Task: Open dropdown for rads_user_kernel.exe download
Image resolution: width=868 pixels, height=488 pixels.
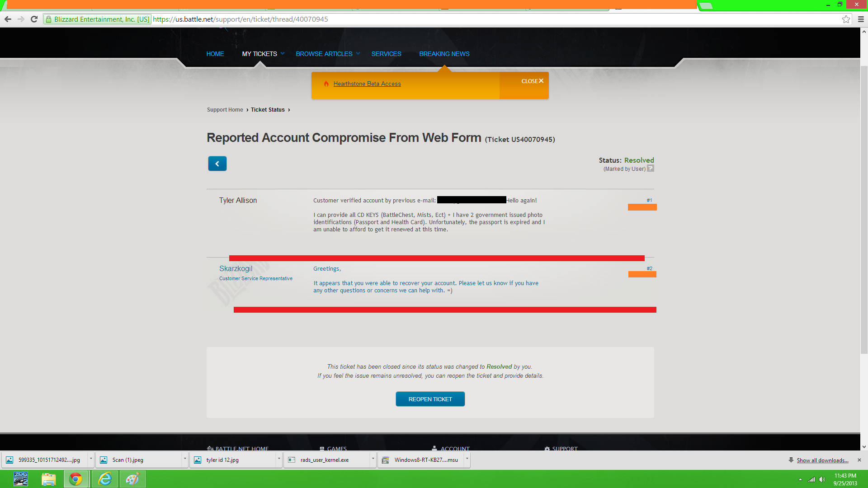Action: pyautogui.click(x=373, y=459)
